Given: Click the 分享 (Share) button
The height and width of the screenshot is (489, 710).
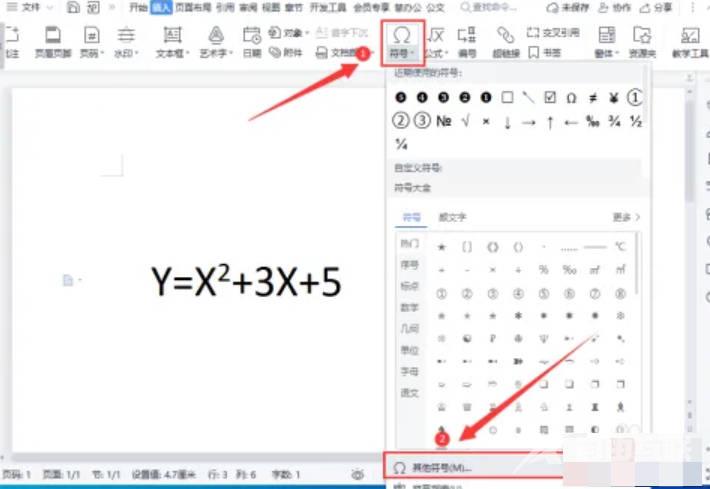Looking at the screenshot, I should [x=656, y=8].
